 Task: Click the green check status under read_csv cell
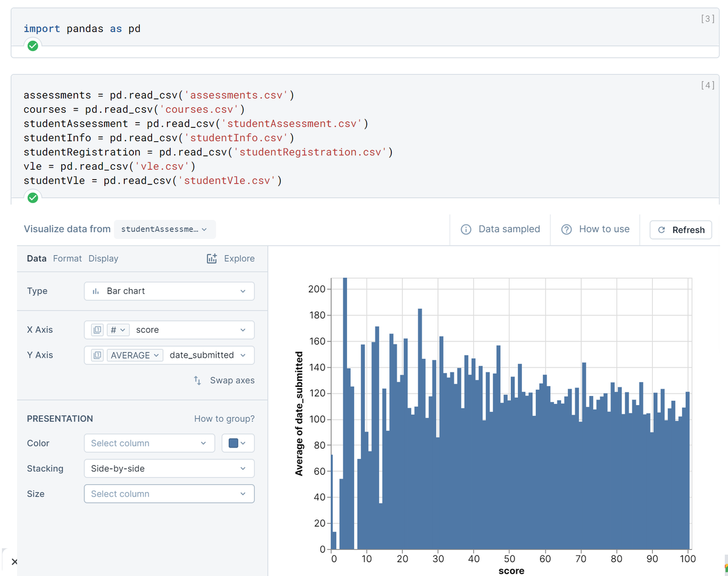tap(33, 198)
